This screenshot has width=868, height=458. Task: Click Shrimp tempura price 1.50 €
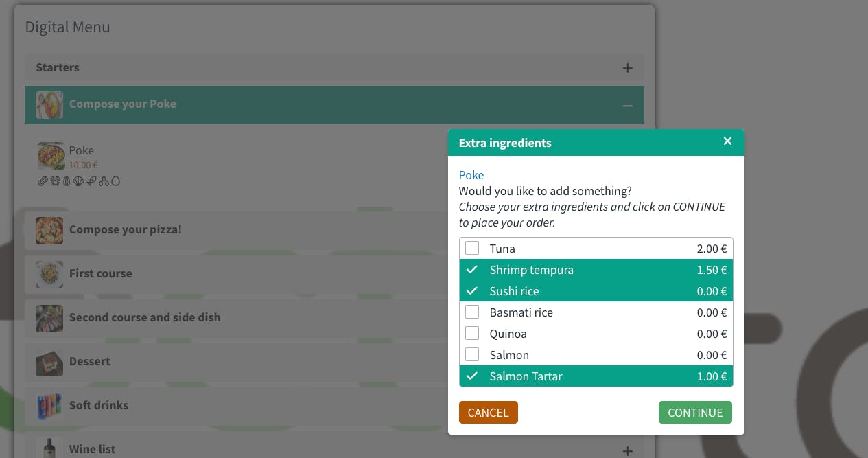(712, 270)
